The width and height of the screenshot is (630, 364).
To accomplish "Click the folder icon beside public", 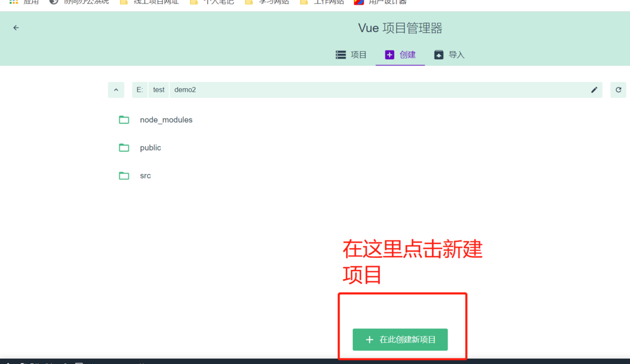I will coord(124,148).
